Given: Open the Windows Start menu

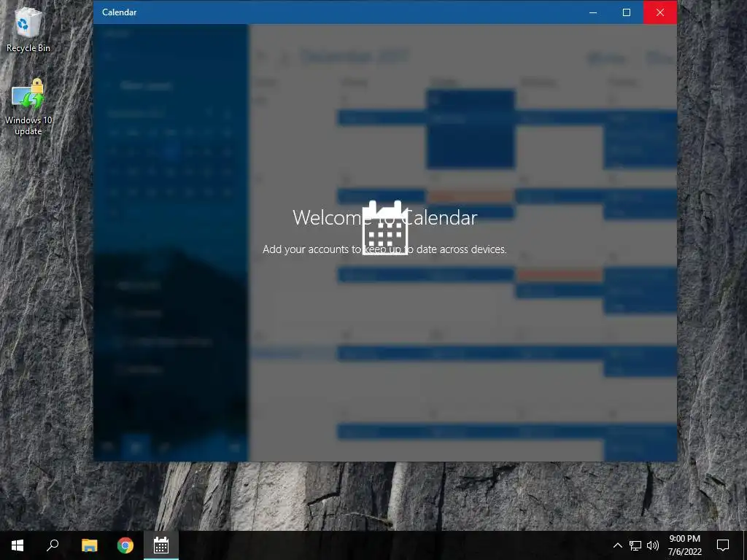Looking at the screenshot, I should (18, 545).
